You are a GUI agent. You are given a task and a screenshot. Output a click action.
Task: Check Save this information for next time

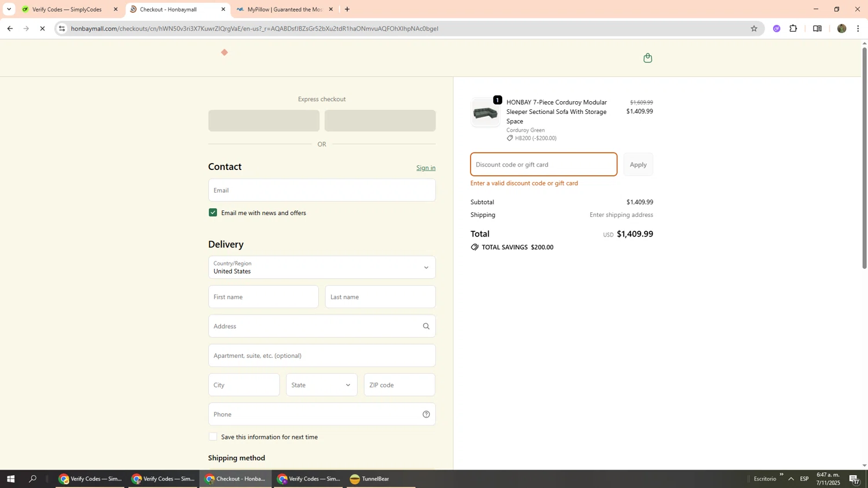tap(213, 437)
